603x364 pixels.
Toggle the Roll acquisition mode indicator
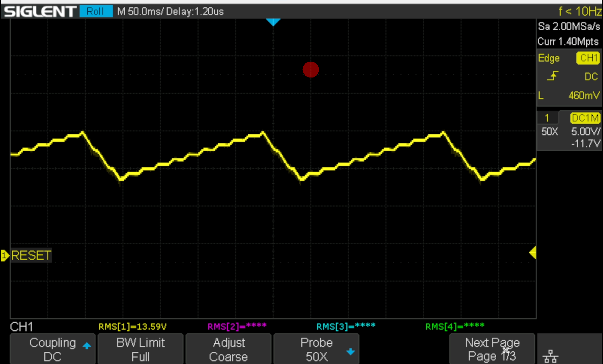pos(95,11)
